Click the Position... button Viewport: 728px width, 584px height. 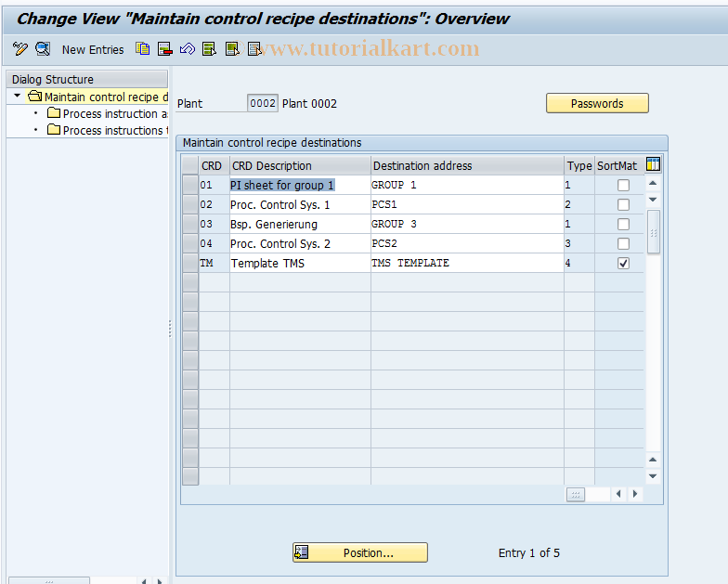(360, 552)
